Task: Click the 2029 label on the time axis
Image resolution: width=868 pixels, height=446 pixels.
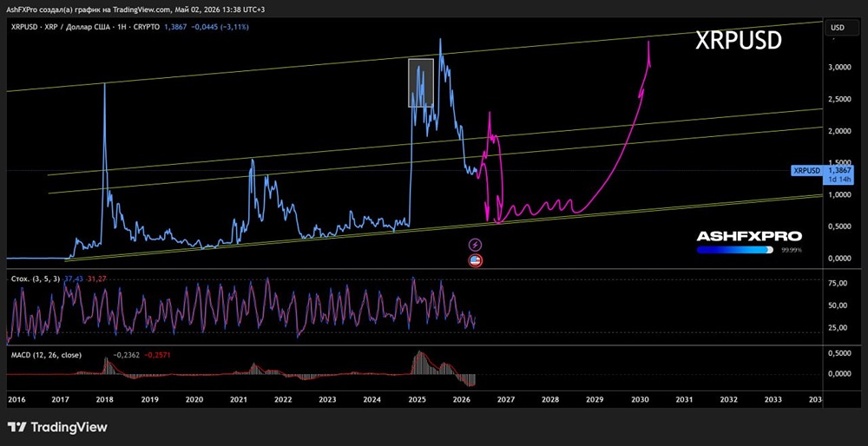Action: [x=595, y=399]
